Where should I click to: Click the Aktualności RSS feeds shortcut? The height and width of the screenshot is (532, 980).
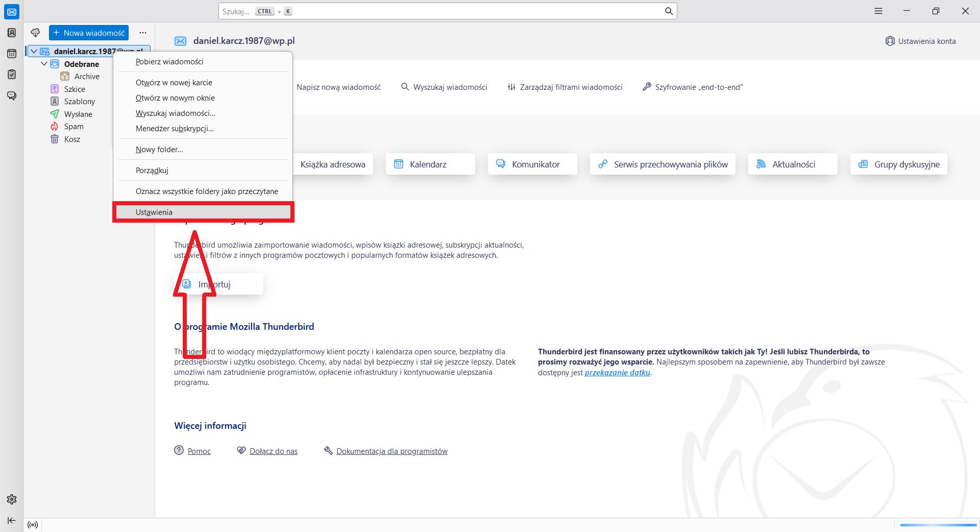pos(793,164)
